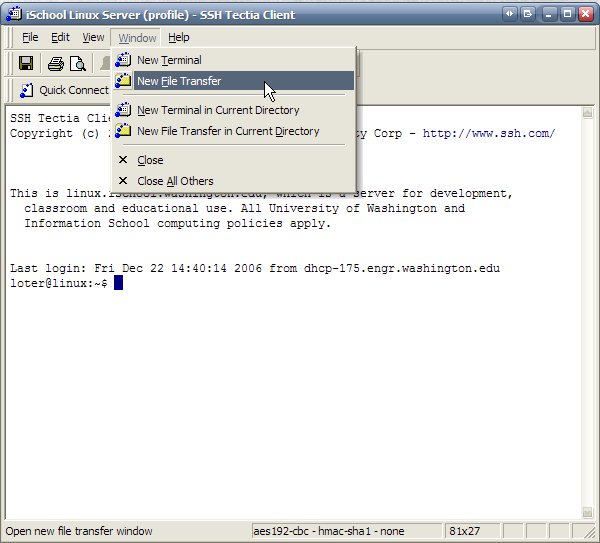600x543 pixels.
Task: Select New File Transfer menu item
Action: (233, 81)
